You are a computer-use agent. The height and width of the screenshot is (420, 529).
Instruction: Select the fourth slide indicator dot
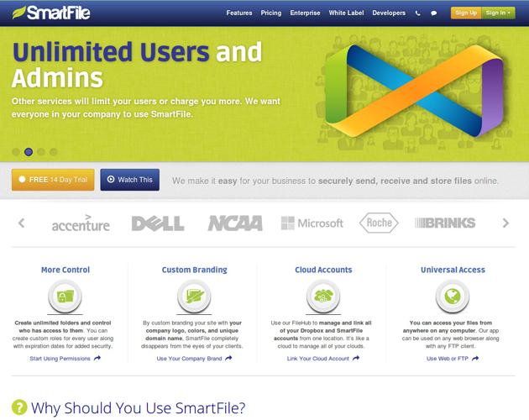tap(54, 152)
